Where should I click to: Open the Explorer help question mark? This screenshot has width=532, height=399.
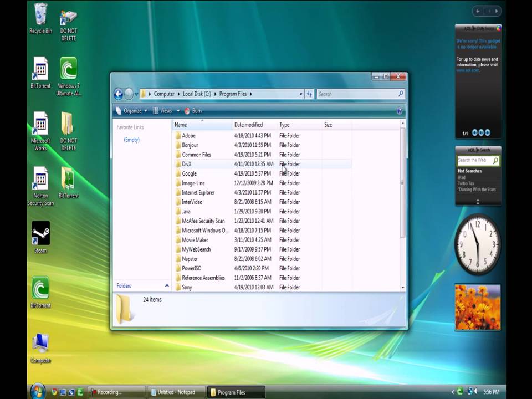pos(400,111)
